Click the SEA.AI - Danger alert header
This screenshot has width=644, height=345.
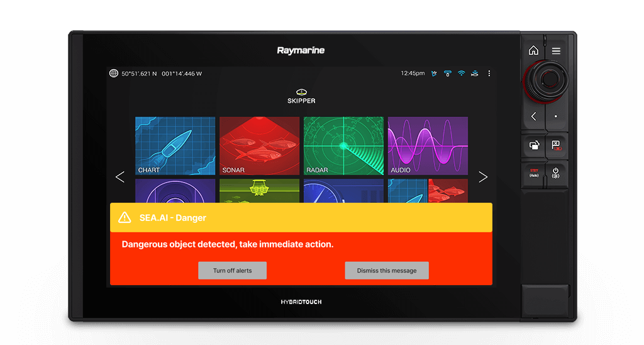[x=301, y=218]
